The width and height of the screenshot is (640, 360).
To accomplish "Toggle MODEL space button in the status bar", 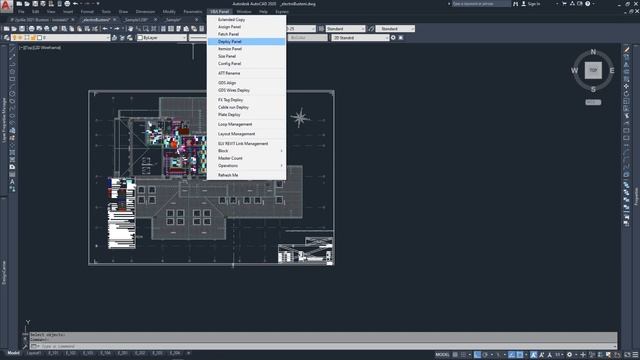I will 442,355.
